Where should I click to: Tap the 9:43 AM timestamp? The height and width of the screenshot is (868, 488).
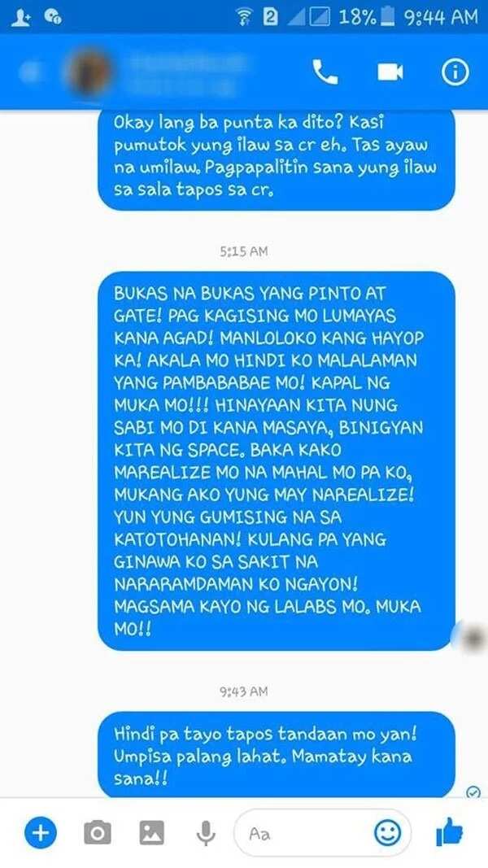pyautogui.click(x=243, y=691)
